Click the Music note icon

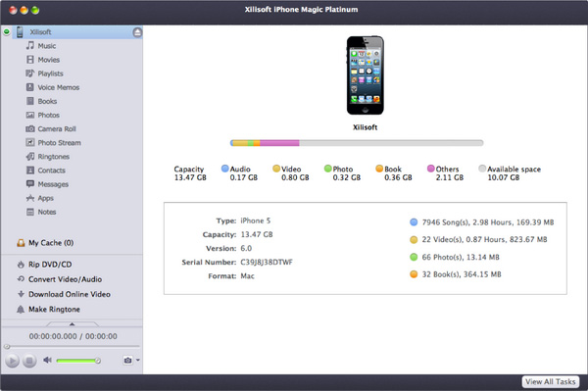(x=30, y=46)
